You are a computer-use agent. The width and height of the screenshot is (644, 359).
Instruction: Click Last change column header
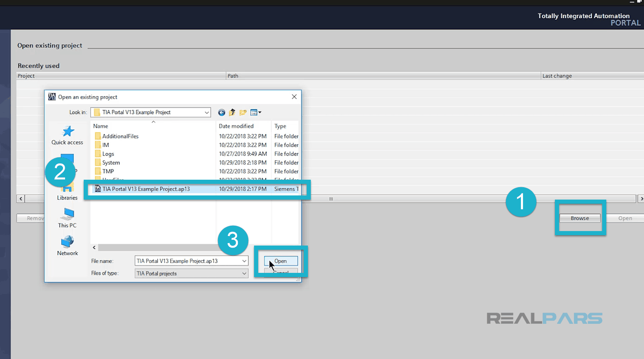point(593,76)
